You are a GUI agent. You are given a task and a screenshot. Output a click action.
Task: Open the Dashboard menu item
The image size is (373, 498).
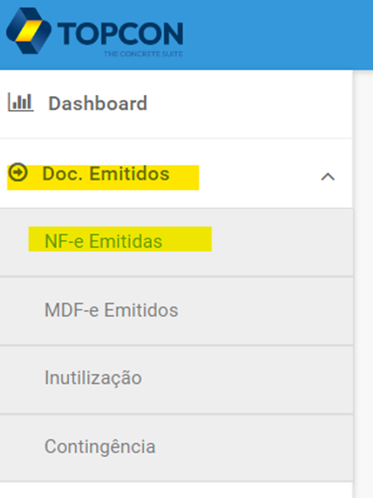[176, 104]
